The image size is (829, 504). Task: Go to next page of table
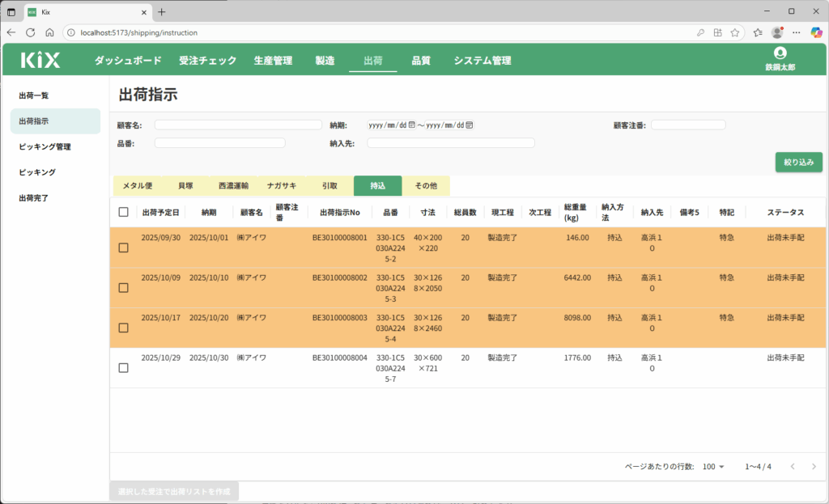click(x=814, y=467)
